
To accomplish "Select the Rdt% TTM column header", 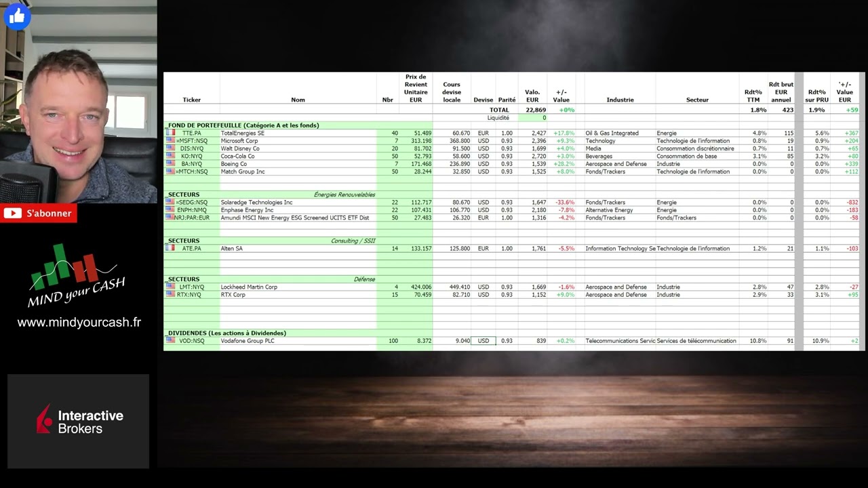I will 753,96.
